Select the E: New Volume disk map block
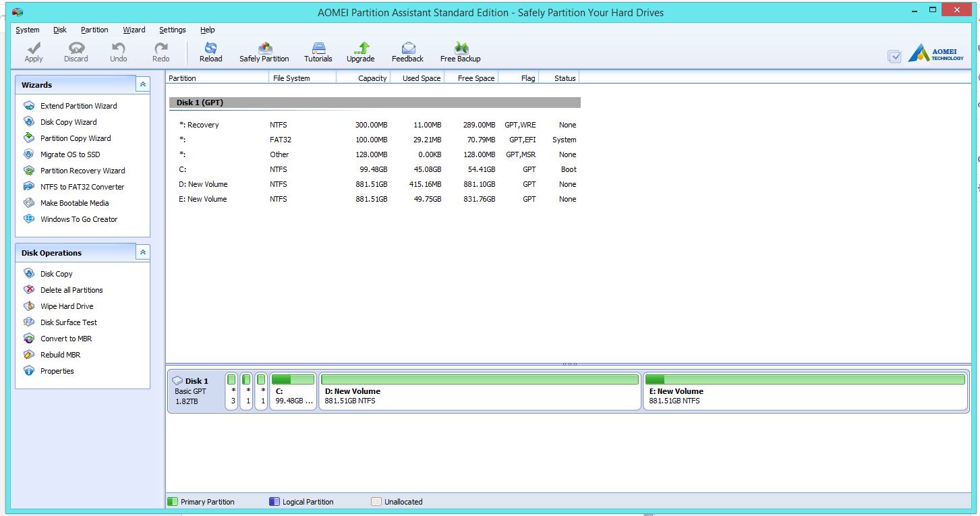 [805, 391]
